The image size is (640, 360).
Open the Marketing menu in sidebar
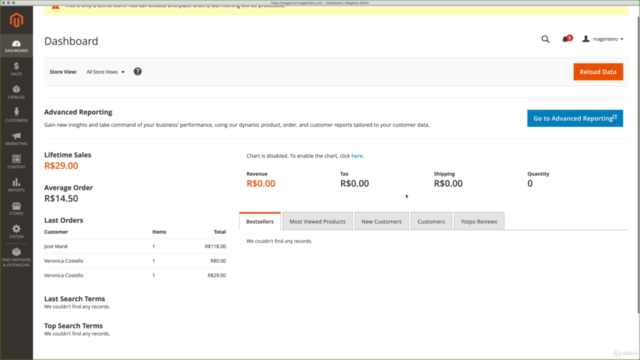point(16,139)
